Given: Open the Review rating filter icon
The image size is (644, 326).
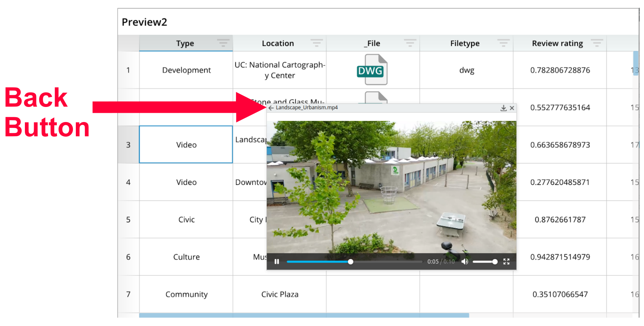Looking at the screenshot, I should (597, 43).
